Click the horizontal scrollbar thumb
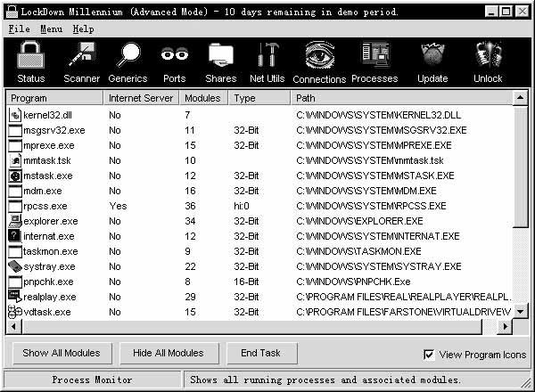This screenshot has height=392, width=535. pos(251,327)
